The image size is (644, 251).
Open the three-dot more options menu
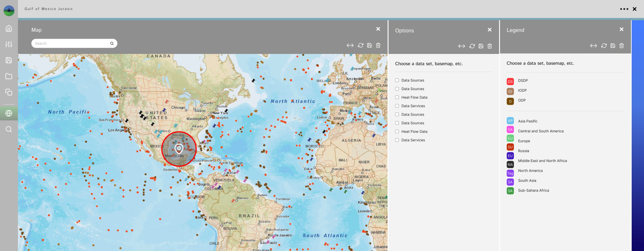[x=624, y=9]
